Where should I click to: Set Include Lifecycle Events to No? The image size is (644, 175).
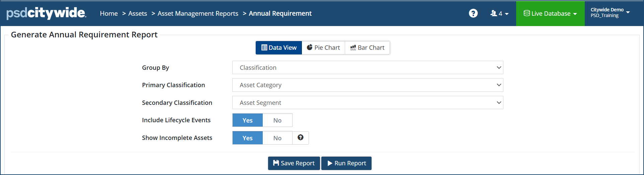coord(277,120)
